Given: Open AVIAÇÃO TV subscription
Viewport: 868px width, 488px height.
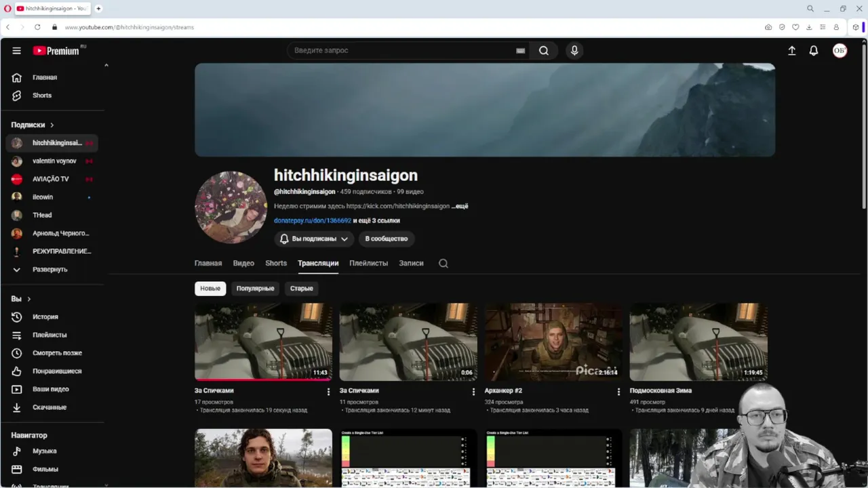Looking at the screenshot, I should pyautogui.click(x=52, y=179).
